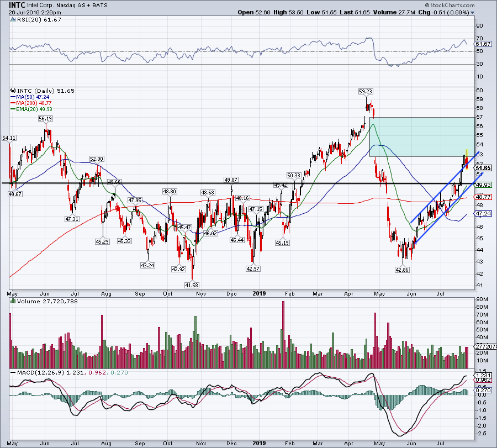Click the 49.87 December high label
Viewport: 497px width, 448px height.
coord(231,180)
